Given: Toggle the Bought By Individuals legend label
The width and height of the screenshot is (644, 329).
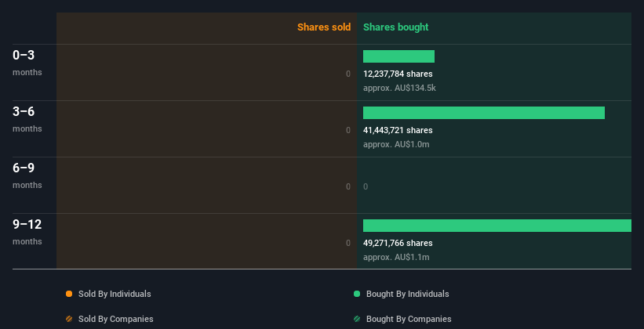Looking at the screenshot, I should pos(407,294).
